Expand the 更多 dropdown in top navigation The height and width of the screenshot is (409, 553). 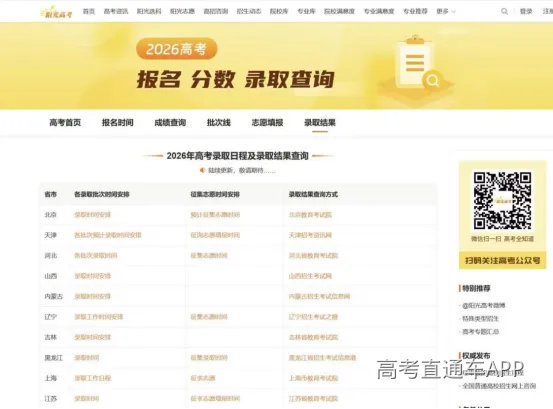(x=446, y=12)
